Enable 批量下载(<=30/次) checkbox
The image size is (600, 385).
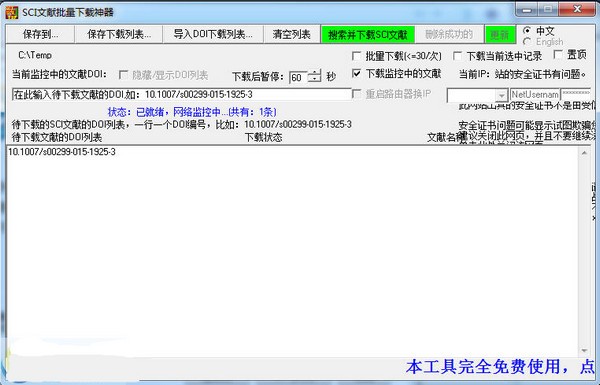pos(356,56)
